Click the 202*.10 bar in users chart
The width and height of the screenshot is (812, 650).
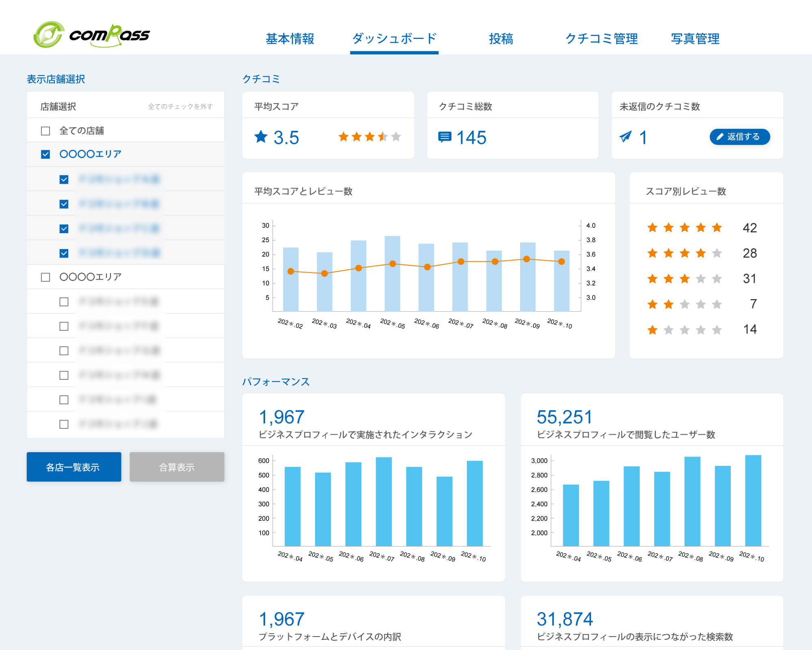753,500
